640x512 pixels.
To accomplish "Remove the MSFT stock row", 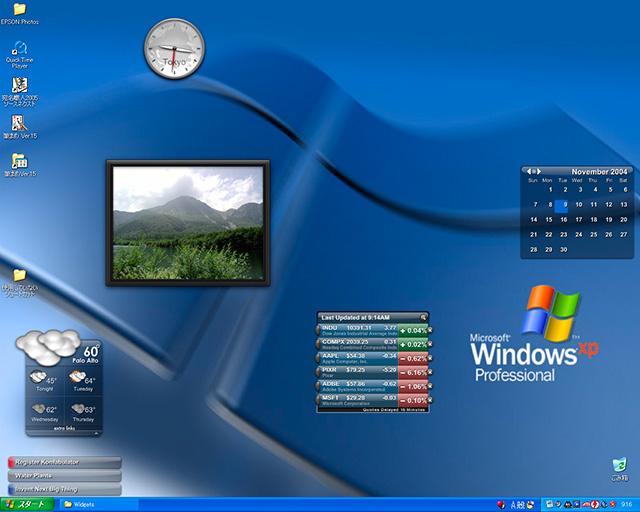I will tap(430, 400).
